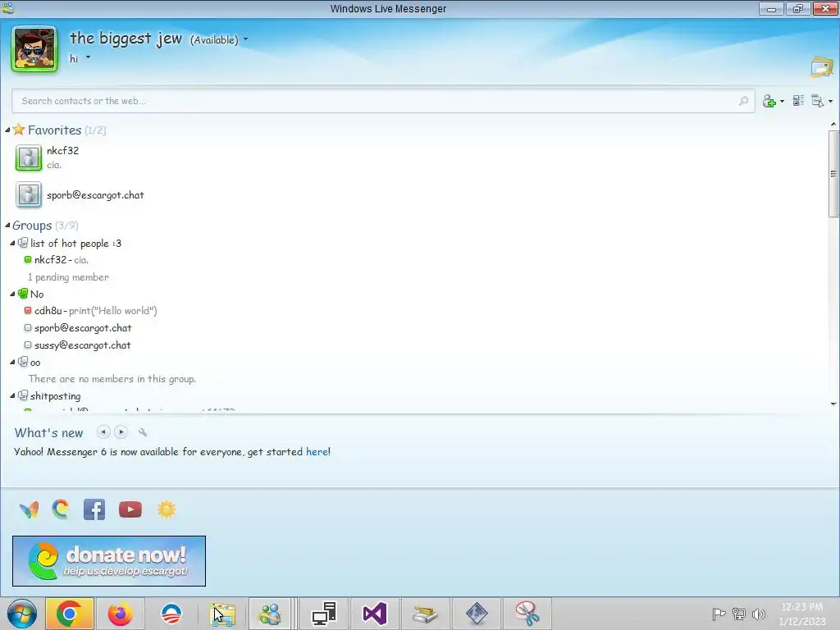Click contact list scroll down arrow
Viewport: 840px width, 630px height.
[x=833, y=404]
